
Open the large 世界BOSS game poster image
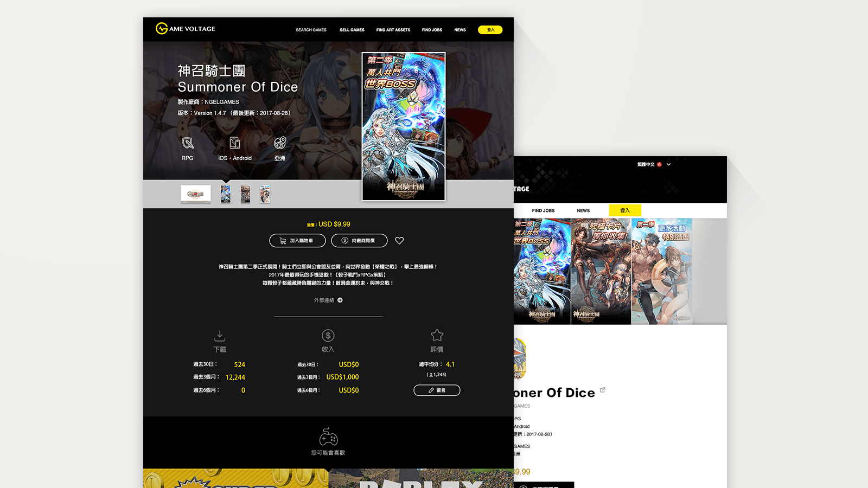coord(404,126)
